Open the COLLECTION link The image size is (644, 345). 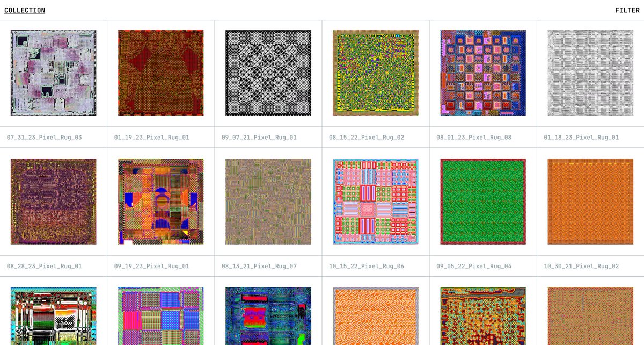point(25,10)
